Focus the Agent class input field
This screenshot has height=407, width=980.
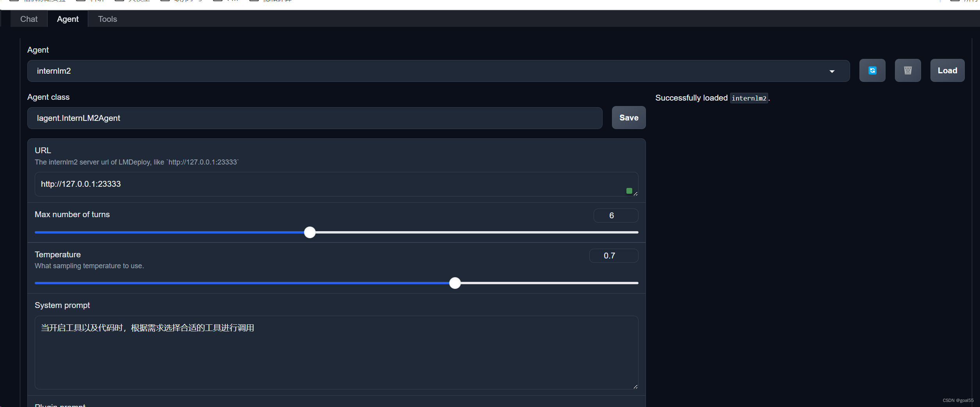click(x=315, y=118)
